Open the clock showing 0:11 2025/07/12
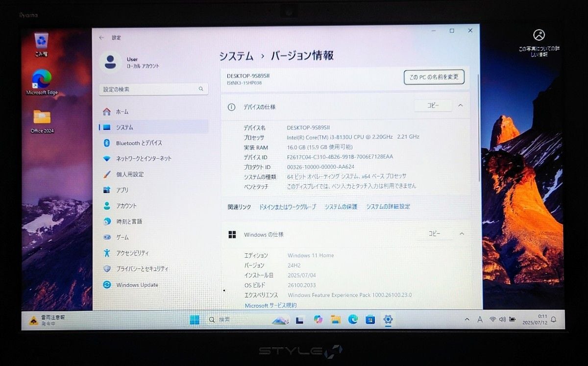The height and width of the screenshot is (366, 588). [534, 319]
